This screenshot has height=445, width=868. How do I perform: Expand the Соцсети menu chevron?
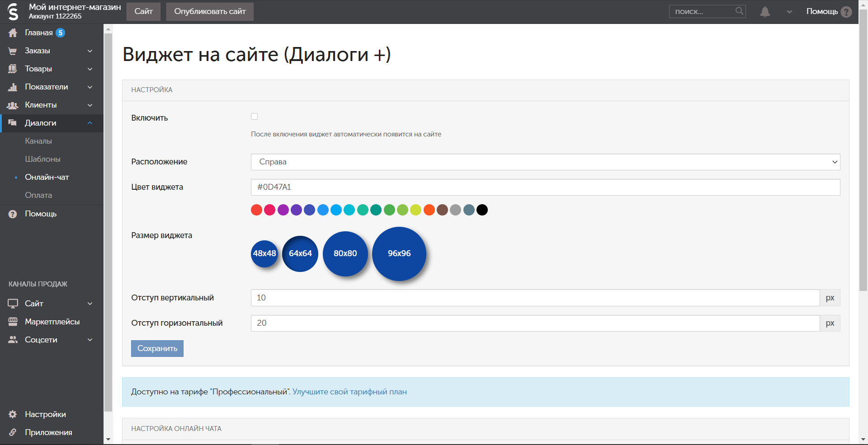(90, 340)
